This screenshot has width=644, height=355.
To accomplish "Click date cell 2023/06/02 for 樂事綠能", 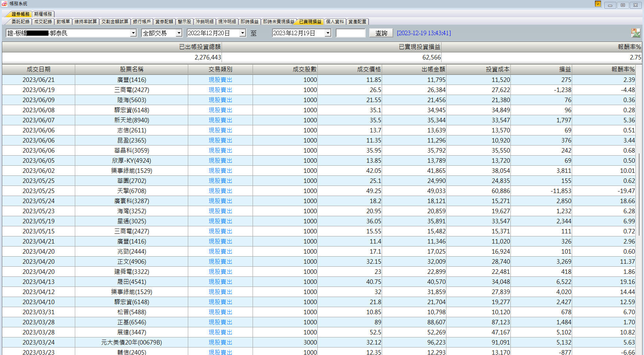I will tap(39, 171).
